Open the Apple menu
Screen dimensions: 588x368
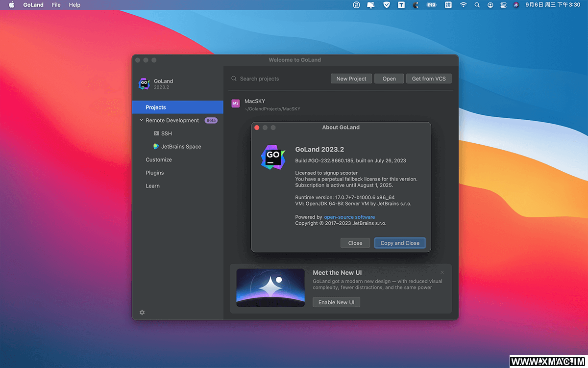pos(11,5)
